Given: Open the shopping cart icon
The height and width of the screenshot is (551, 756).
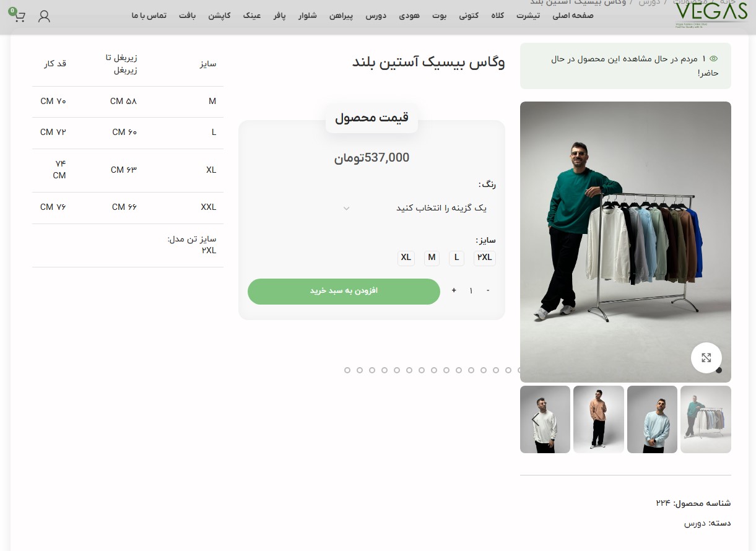Looking at the screenshot, I should point(19,17).
